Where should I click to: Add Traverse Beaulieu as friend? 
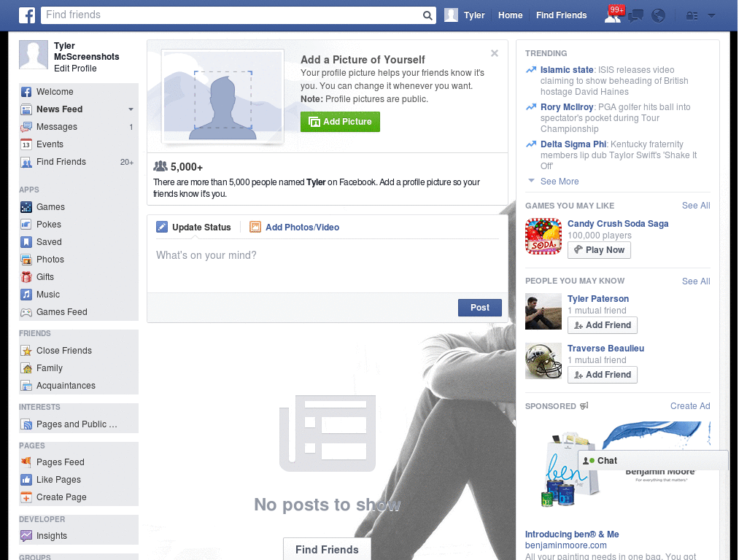tap(602, 375)
